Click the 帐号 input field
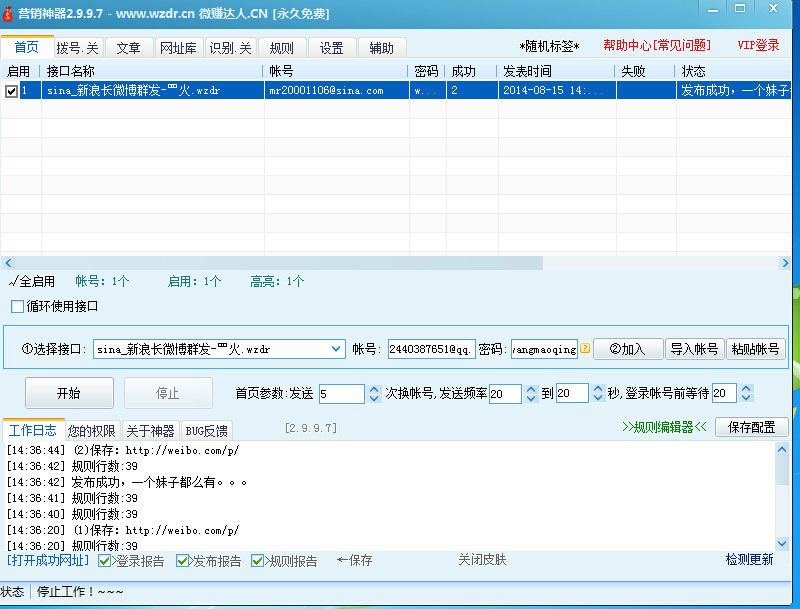The width and height of the screenshot is (800, 609). pyautogui.click(x=431, y=349)
